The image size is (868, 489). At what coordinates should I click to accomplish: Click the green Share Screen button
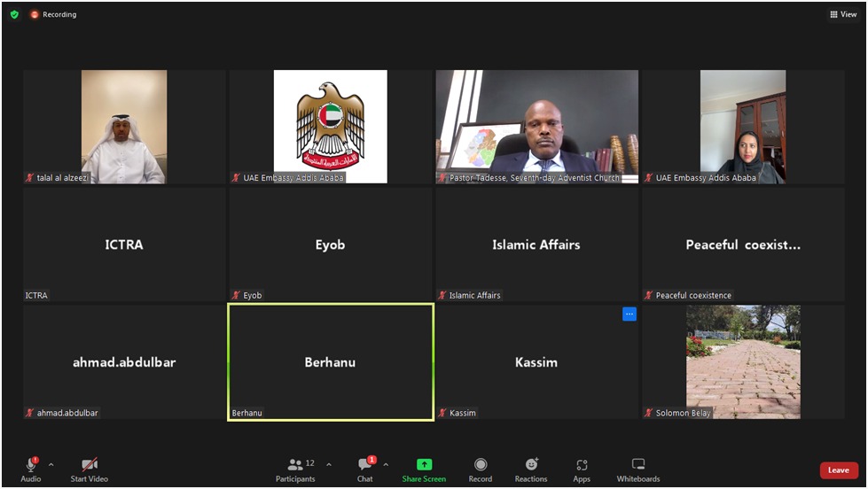pos(424,470)
